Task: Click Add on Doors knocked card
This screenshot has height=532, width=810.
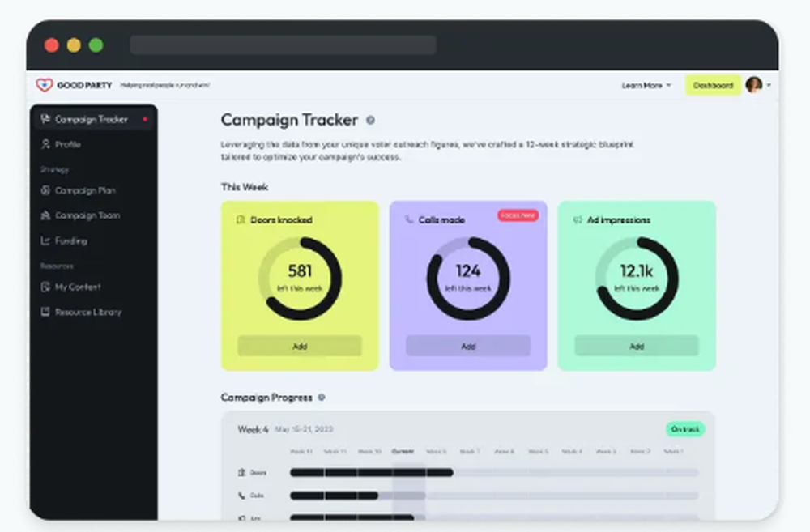Action: [x=300, y=346]
